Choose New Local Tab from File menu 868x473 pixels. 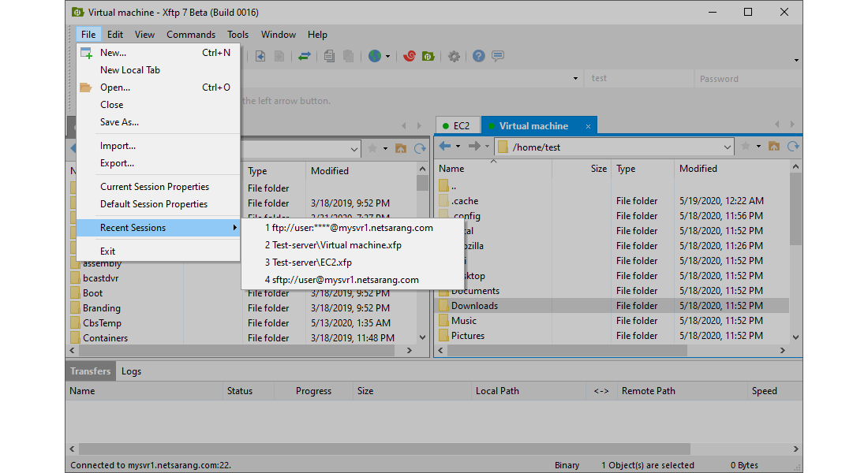pos(159,70)
